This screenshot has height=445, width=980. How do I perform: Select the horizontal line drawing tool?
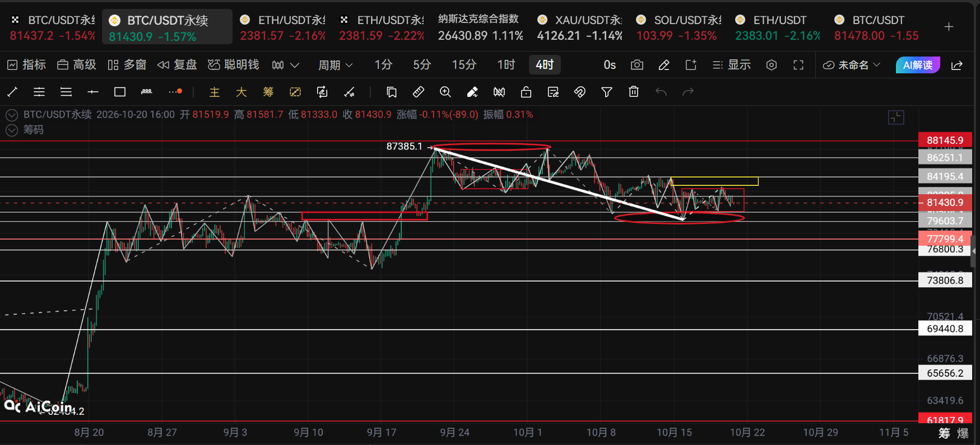[x=93, y=92]
